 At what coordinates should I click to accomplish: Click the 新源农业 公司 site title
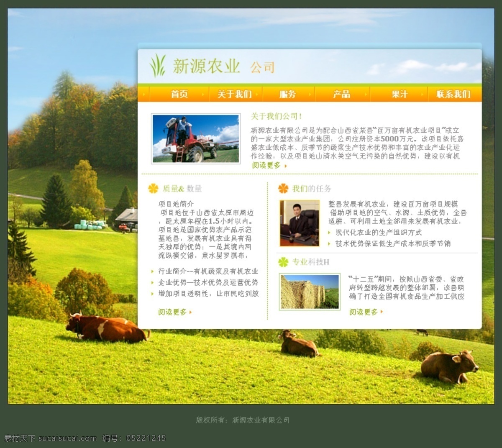coord(224,67)
